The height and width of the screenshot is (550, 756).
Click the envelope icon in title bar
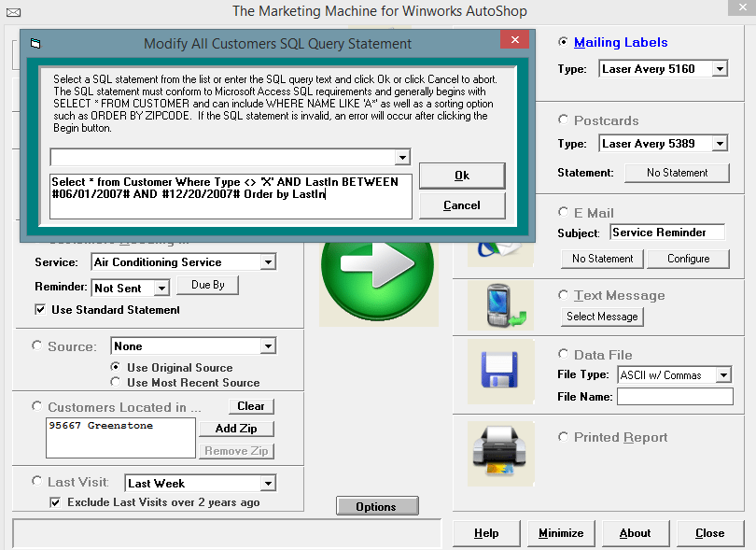[13, 12]
